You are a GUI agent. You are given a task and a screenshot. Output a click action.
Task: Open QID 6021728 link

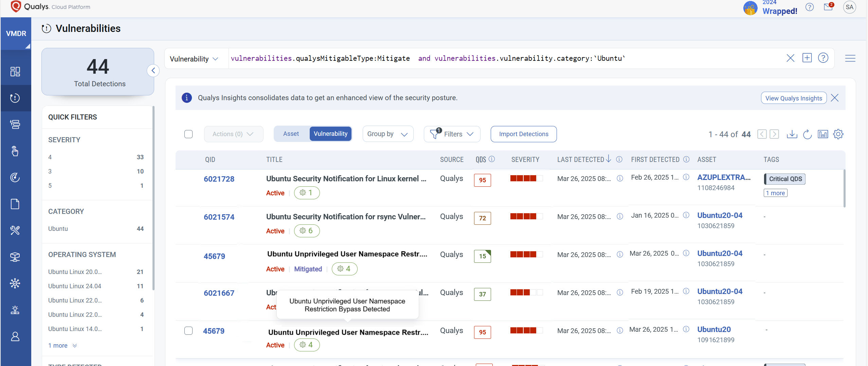click(x=219, y=179)
